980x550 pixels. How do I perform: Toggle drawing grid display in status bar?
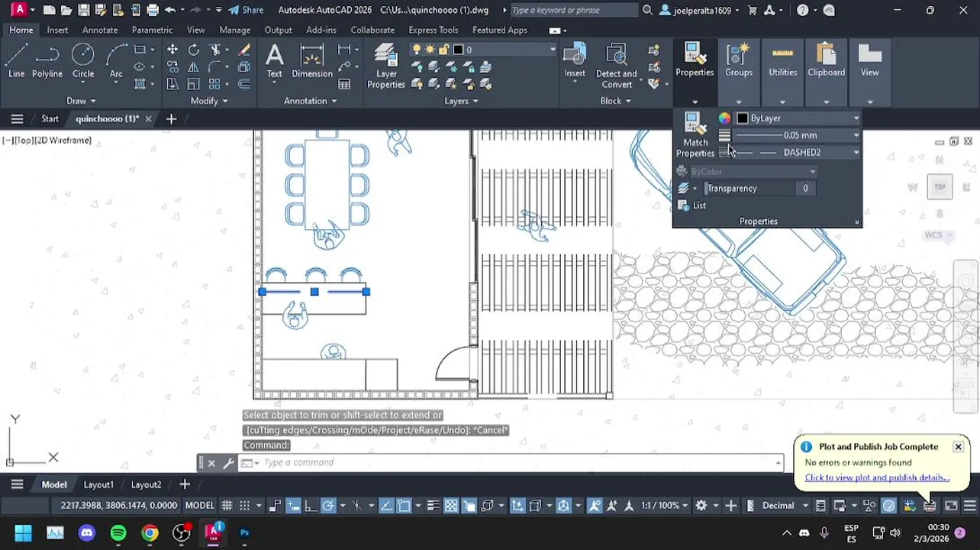click(227, 506)
